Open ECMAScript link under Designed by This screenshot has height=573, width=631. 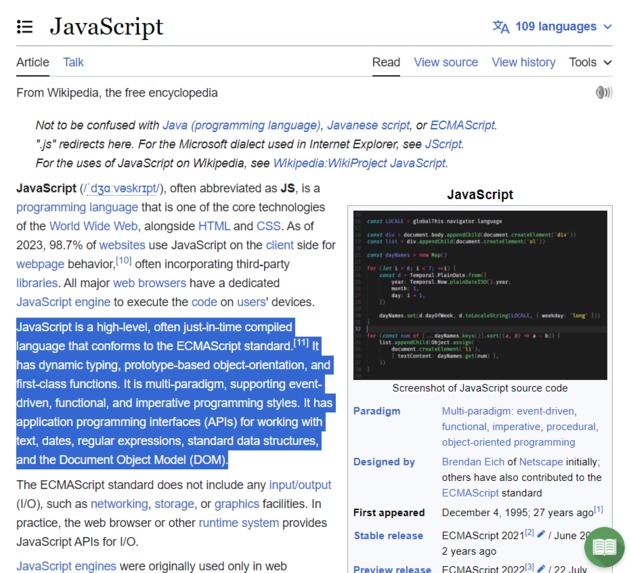coord(470,493)
